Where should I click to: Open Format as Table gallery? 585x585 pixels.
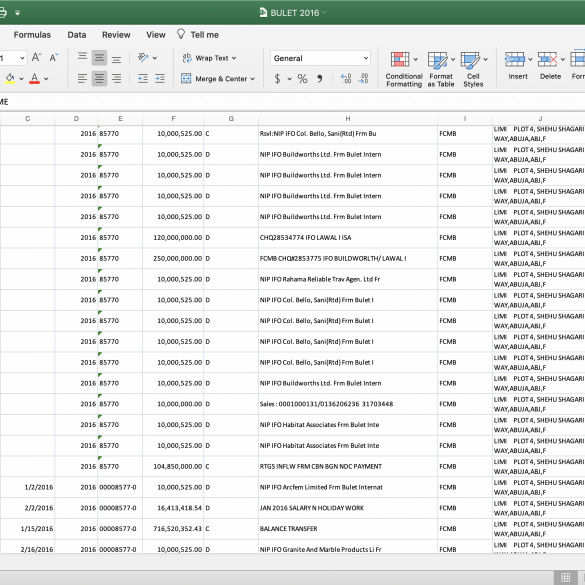[x=441, y=70]
